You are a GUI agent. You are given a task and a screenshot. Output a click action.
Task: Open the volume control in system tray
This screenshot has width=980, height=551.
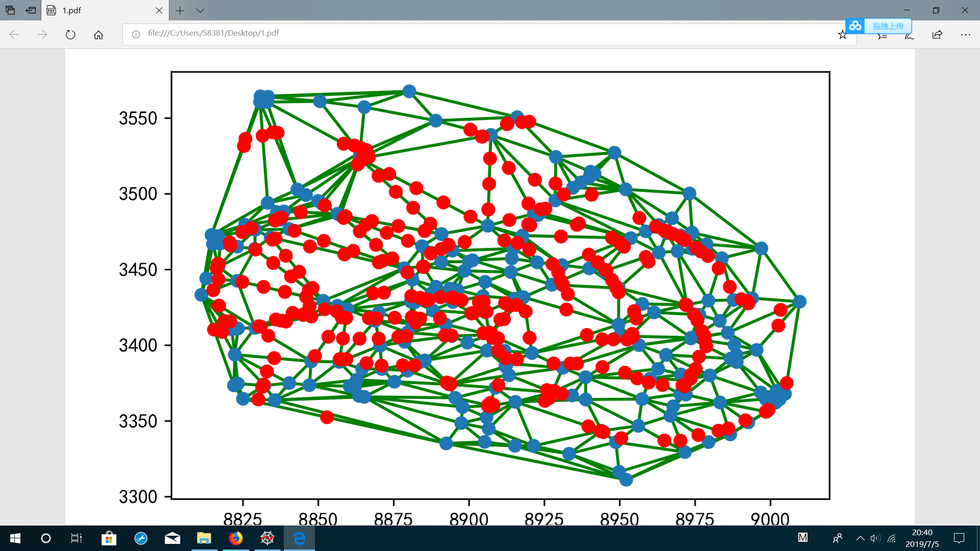coord(875,538)
